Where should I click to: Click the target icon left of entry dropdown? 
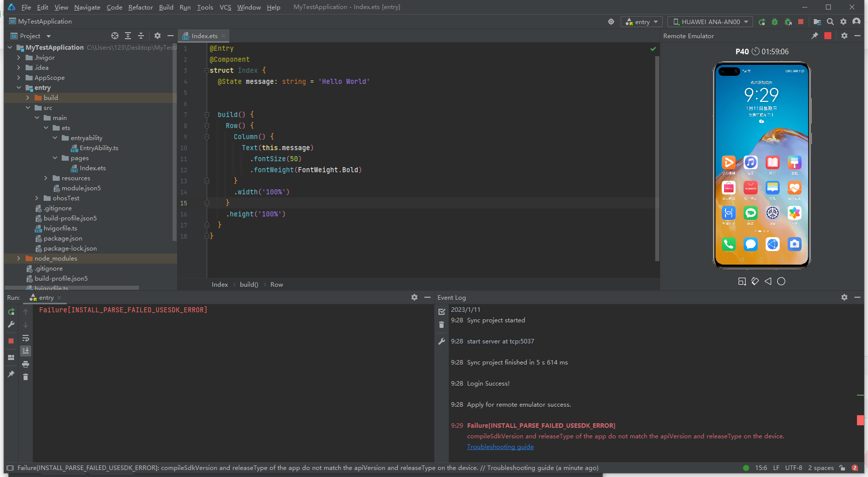pos(611,22)
